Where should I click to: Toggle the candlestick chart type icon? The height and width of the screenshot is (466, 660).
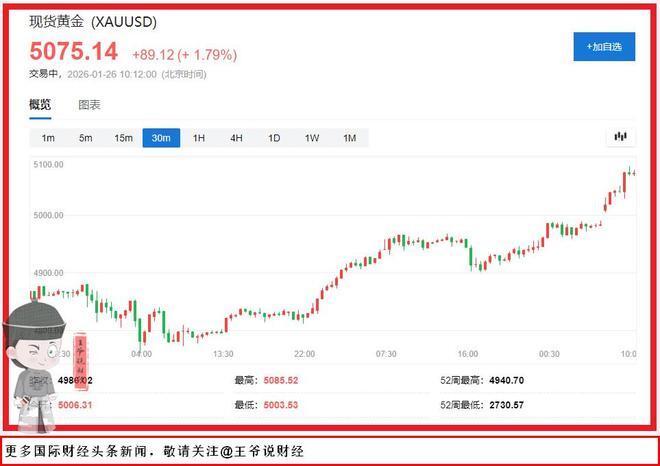coord(620,136)
